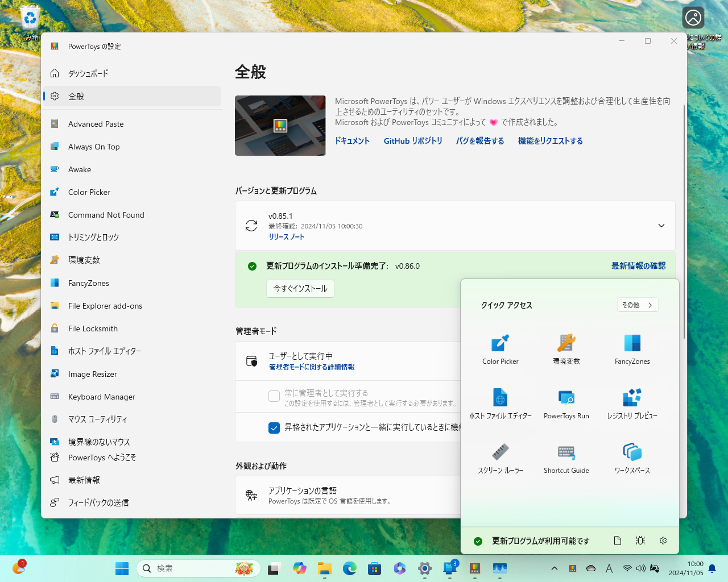Open the Windows Start menu
The height and width of the screenshot is (582, 728).
[122, 568]
